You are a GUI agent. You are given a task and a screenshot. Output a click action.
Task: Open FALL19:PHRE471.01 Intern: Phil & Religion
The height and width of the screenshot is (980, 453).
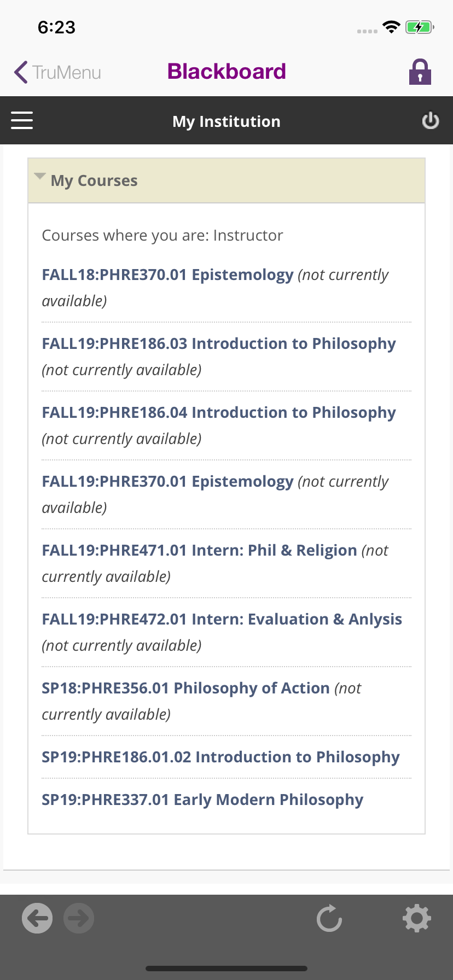199,550
